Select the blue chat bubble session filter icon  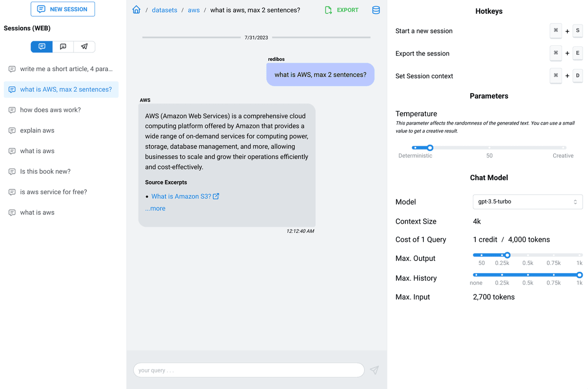(41, 46)
